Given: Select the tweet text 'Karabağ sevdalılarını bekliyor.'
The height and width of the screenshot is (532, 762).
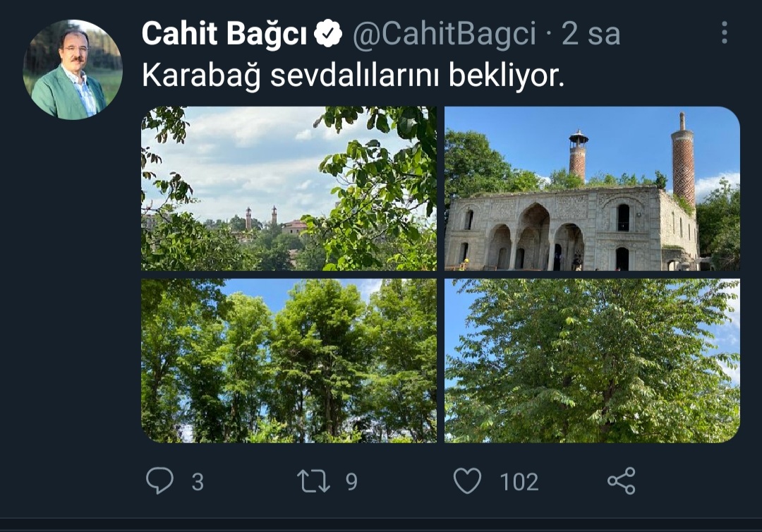Looking at the screenshot, I should [353, 75].
